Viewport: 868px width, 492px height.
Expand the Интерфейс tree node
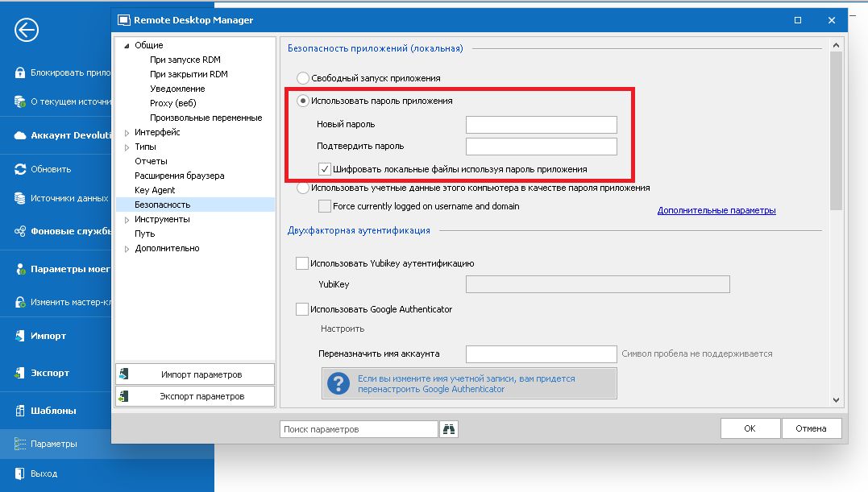(x=127, y=133)
